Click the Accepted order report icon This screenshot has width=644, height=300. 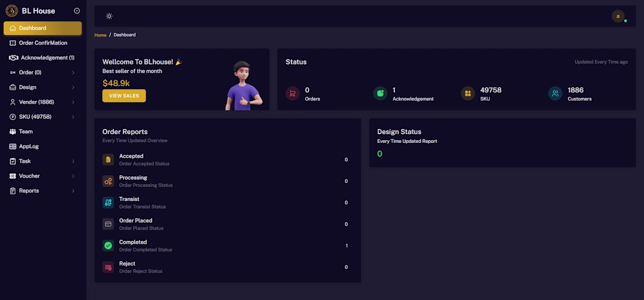click(x=108, y=159)
